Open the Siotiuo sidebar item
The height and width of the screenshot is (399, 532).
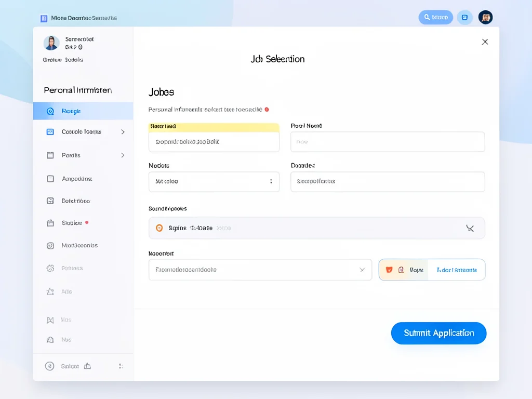point(83,223)
